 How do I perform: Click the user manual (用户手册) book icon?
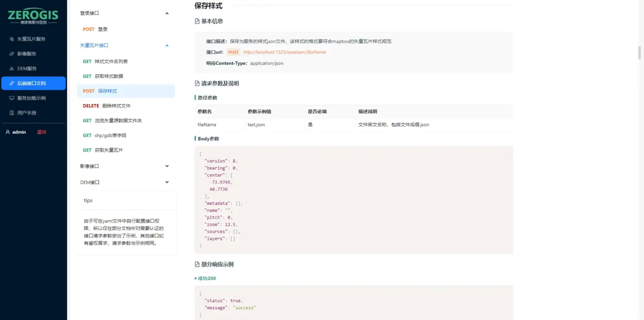[12, 113]
